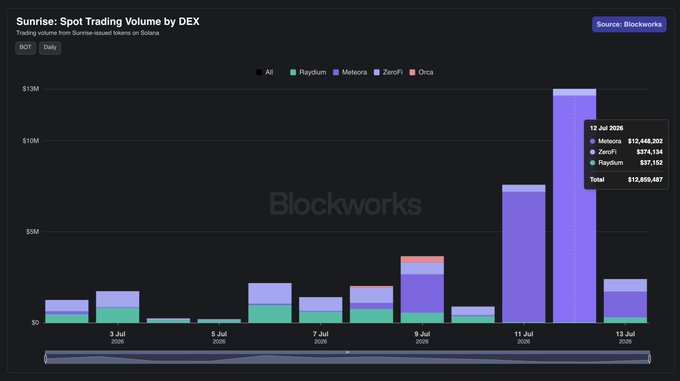This screenshot has width=680, height=381.
Task: Click the '7 Jul' x-axis label
Action: point(320,334)
